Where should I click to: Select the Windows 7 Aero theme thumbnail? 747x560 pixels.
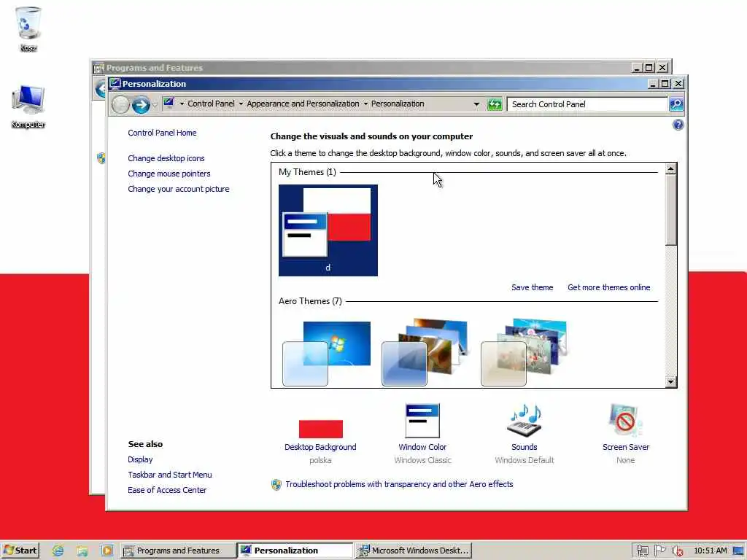pos(326,353)
